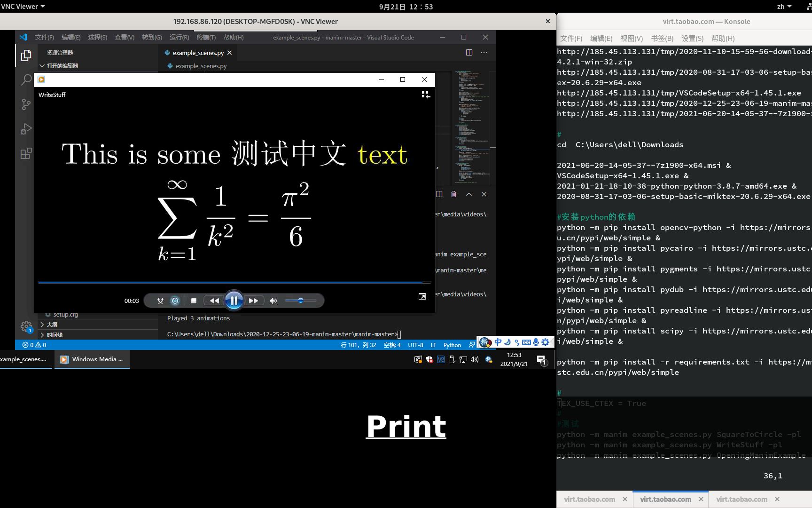812x508 pixels.
Task: Open the Extensions view
Action: click(26, 153)
